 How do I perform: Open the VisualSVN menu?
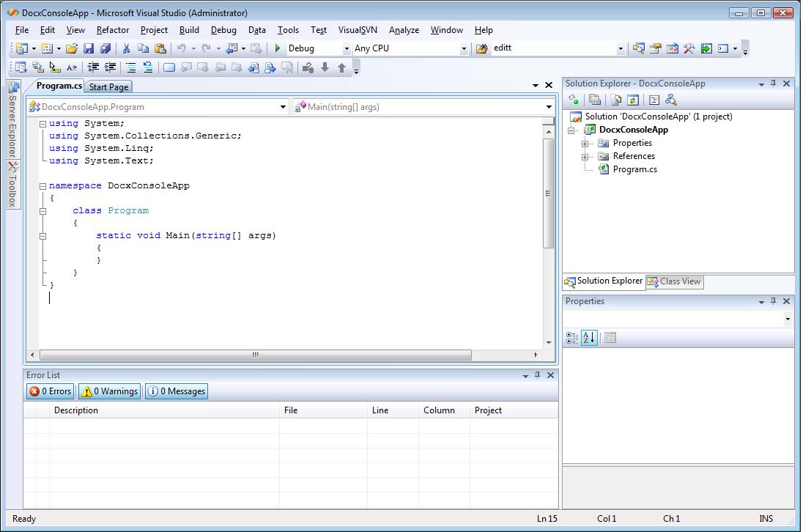click(x=358, y=30)
